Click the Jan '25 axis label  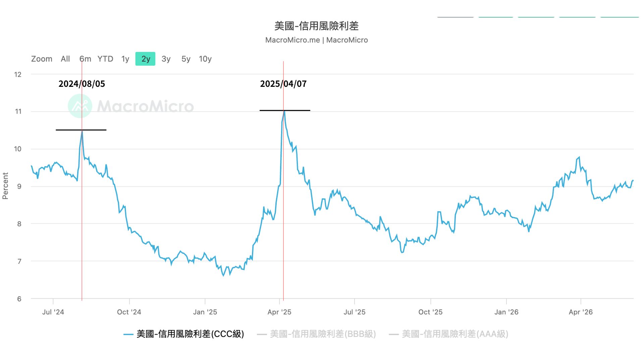205,312
